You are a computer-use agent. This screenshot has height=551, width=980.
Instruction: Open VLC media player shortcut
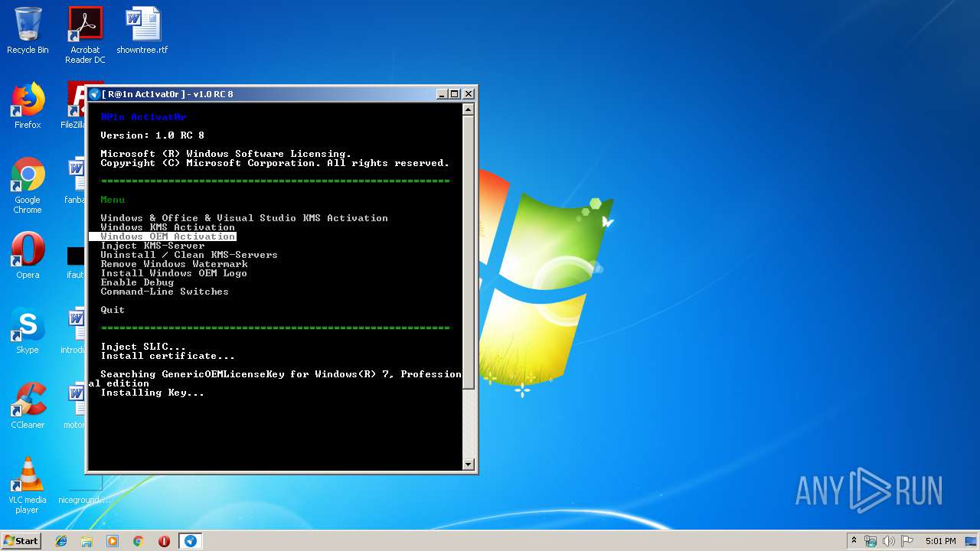pyautogui.click(x=28, y=485)
